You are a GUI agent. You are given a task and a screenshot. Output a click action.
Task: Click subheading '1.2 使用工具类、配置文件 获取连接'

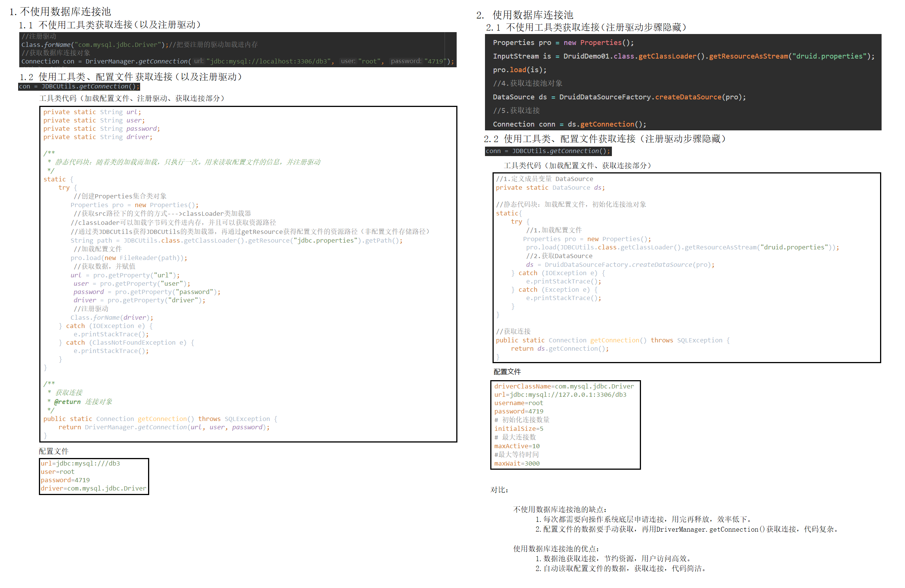pos(131,77)
